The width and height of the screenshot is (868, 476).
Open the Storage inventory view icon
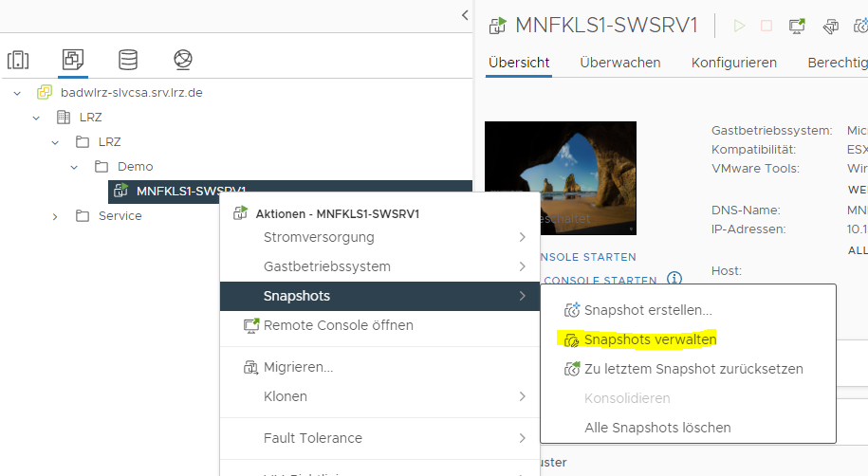(x=127, y=61)
